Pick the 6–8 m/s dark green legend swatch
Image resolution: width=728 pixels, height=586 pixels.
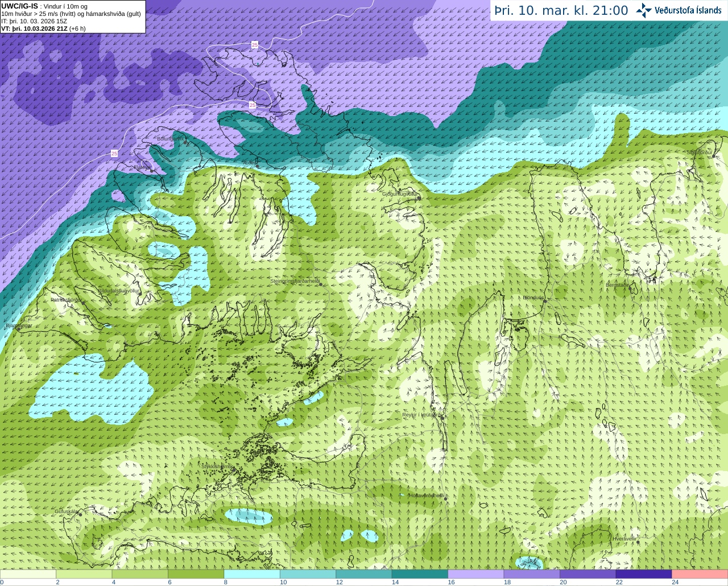coord(196,574)
